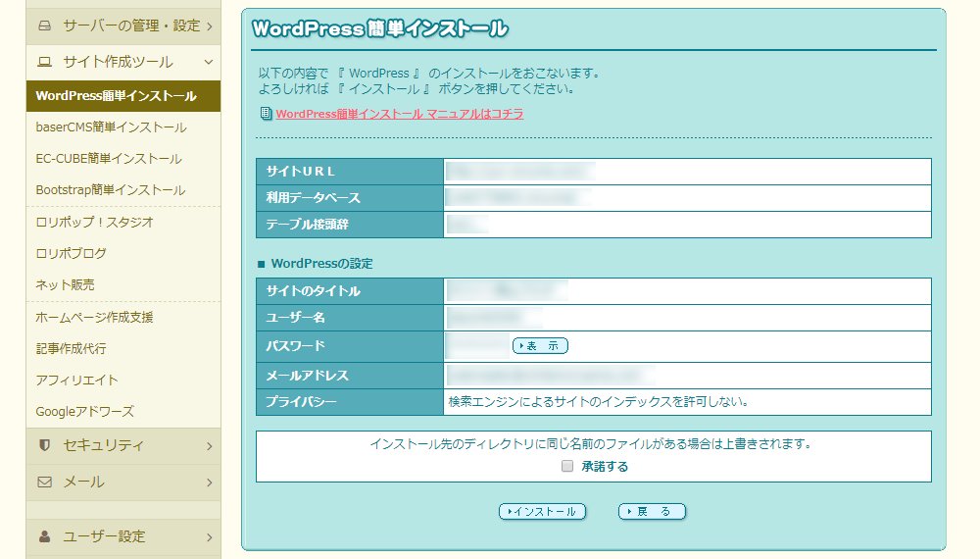Collapse the サイト作成ツール chevron
The image size is (980, 559).
click(209, 62)
